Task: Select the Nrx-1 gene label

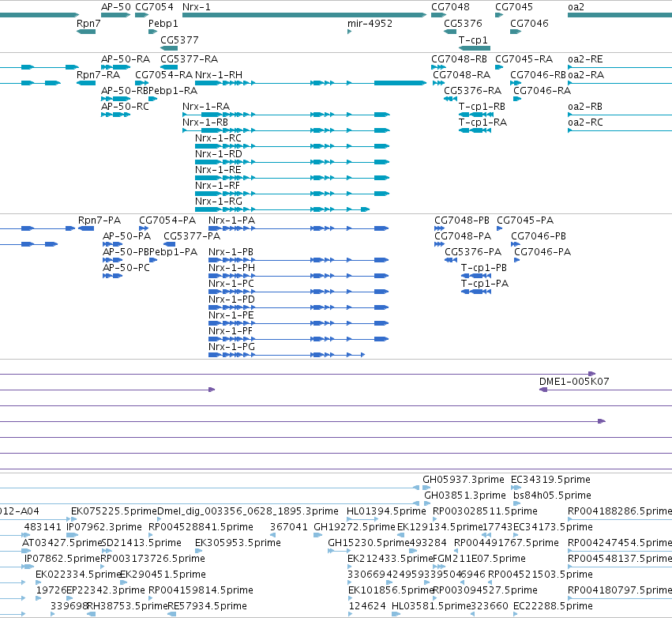Action: pos(197,7)
